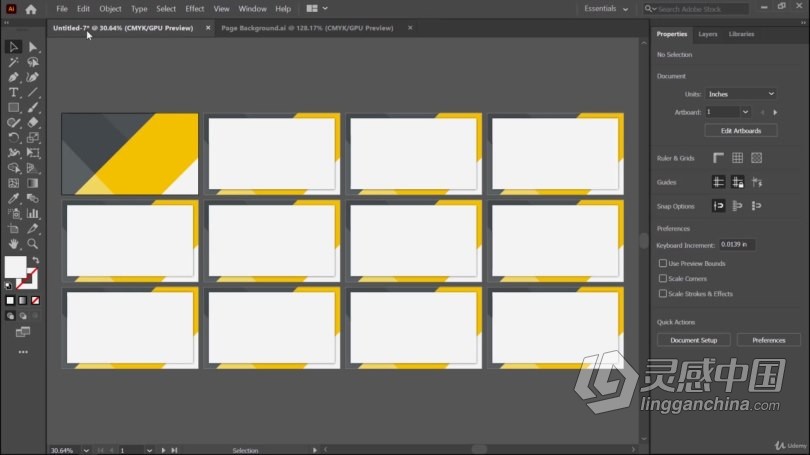Open Edit Toolbar three-dots menu

point(23,352)
